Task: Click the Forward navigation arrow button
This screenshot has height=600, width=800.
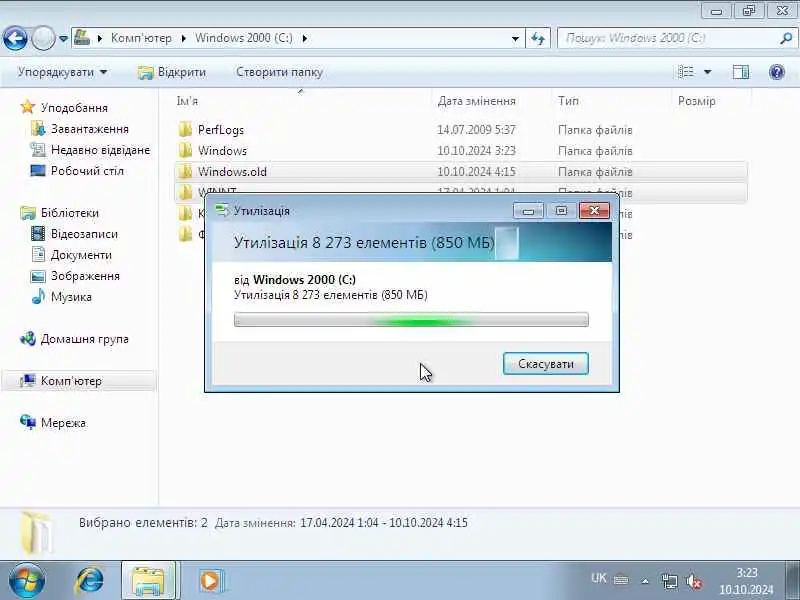Action: pos(43,38)
